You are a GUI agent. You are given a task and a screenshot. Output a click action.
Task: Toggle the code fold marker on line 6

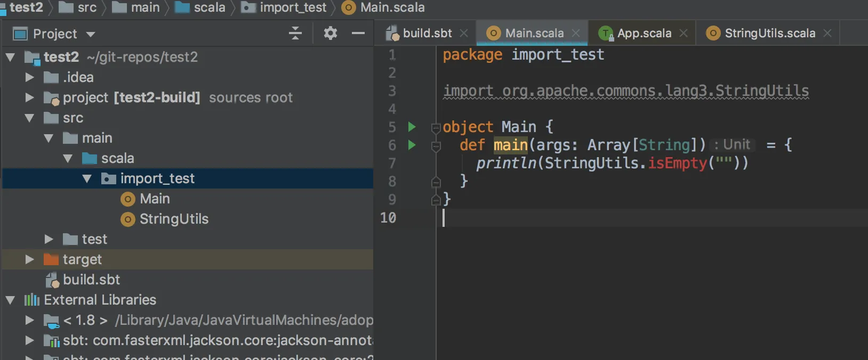pos(436,145)
